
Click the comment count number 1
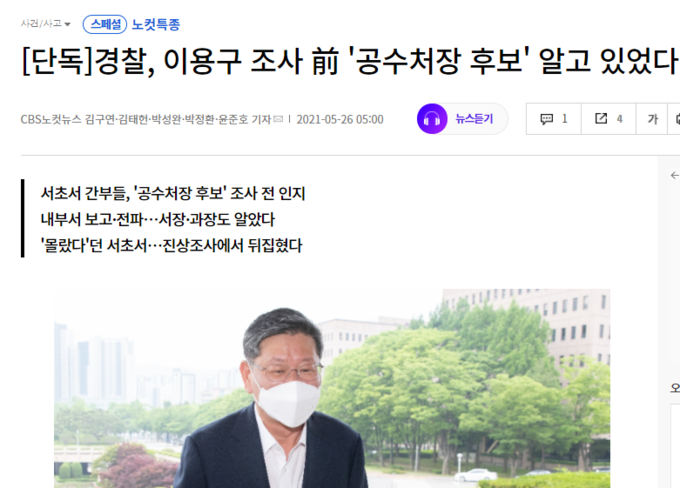564,119
